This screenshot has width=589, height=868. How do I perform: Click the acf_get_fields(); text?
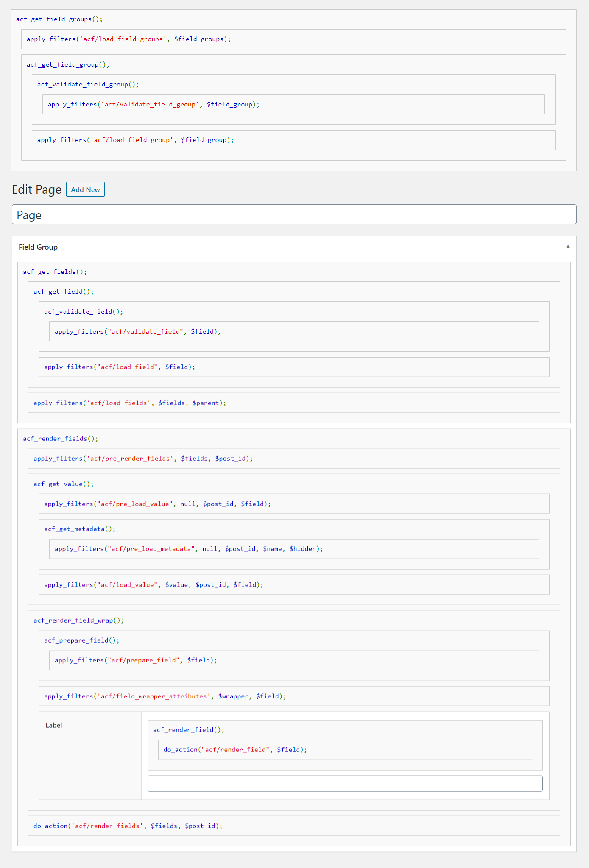[x=55, y=272]
